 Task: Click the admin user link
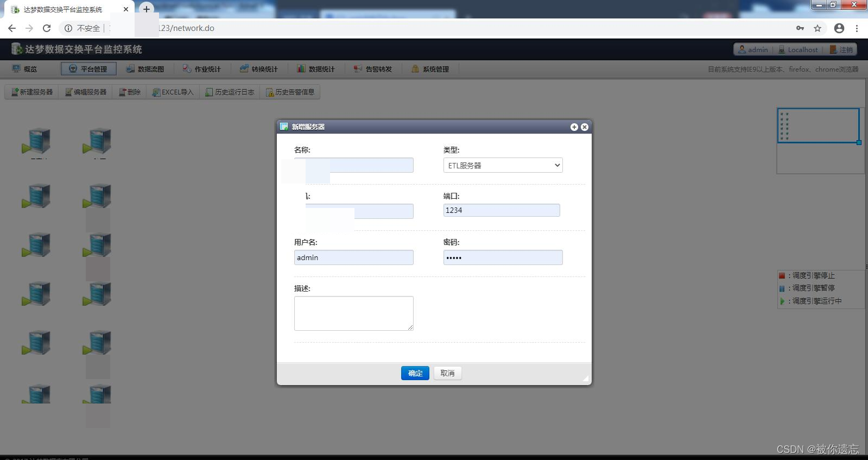tap(753, 49)
